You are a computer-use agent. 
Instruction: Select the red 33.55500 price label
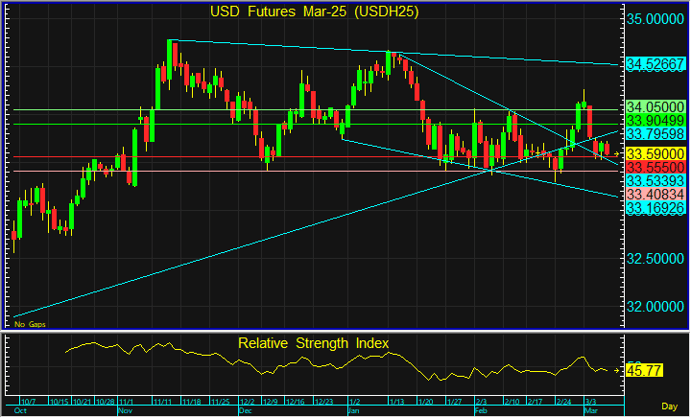point(655,166)
